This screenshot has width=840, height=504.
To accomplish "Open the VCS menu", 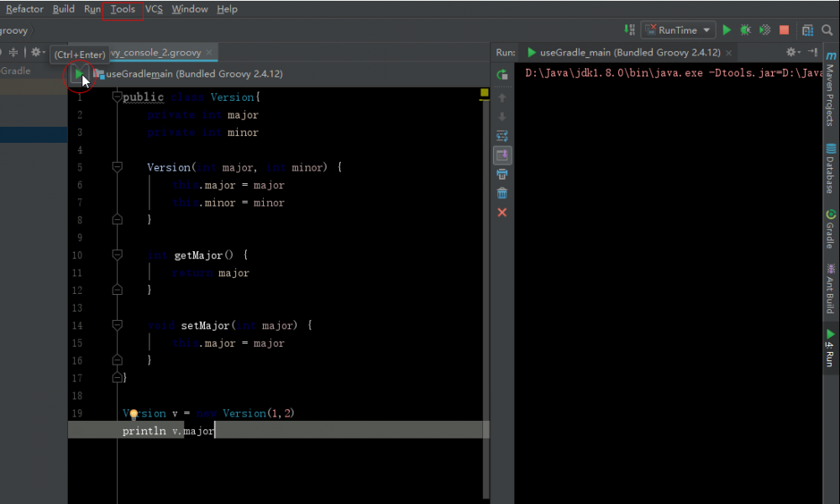I will (x=154, y=9).
